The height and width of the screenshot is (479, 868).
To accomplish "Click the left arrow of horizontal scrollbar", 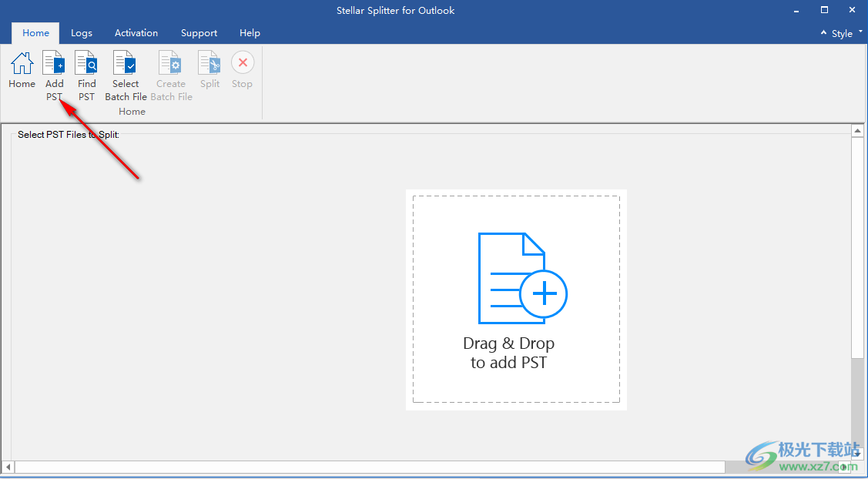I will tap(6, 466).
